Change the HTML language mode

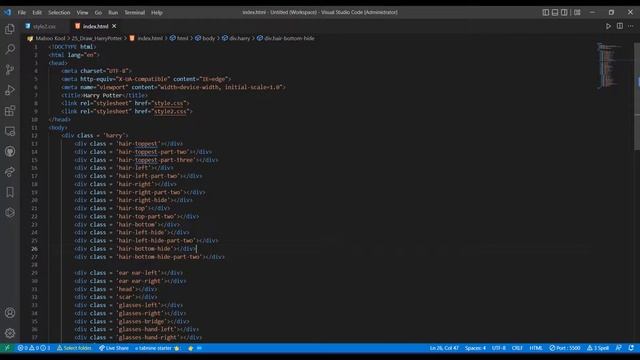(x=536, y=348)
